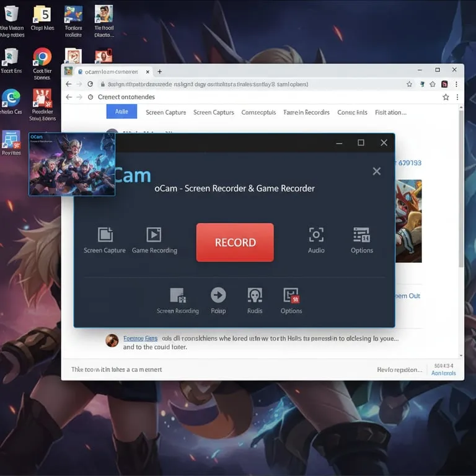Dismiss oCam panel with inner X
The image size is (476, 476).
click(376, 171)
